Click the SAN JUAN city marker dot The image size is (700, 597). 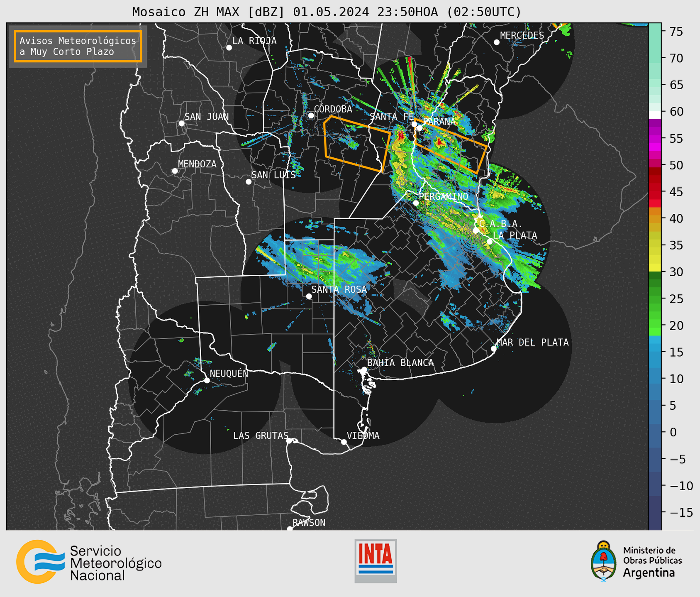click(x=181, y=123)
